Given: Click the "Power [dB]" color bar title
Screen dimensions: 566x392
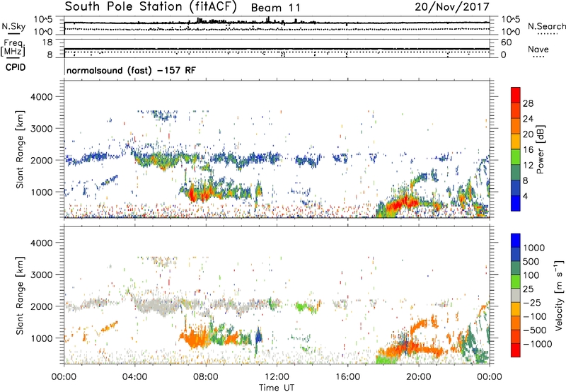Looking at the screenshot, I should (540, 149).
